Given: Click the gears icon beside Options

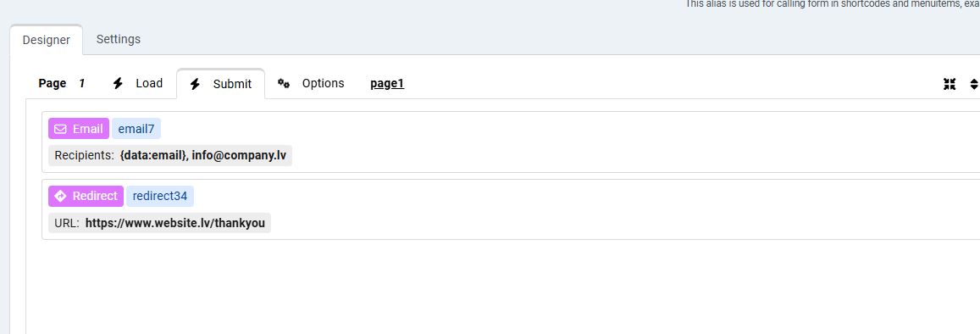Looking at the screenshot, I should pos(284,83).
